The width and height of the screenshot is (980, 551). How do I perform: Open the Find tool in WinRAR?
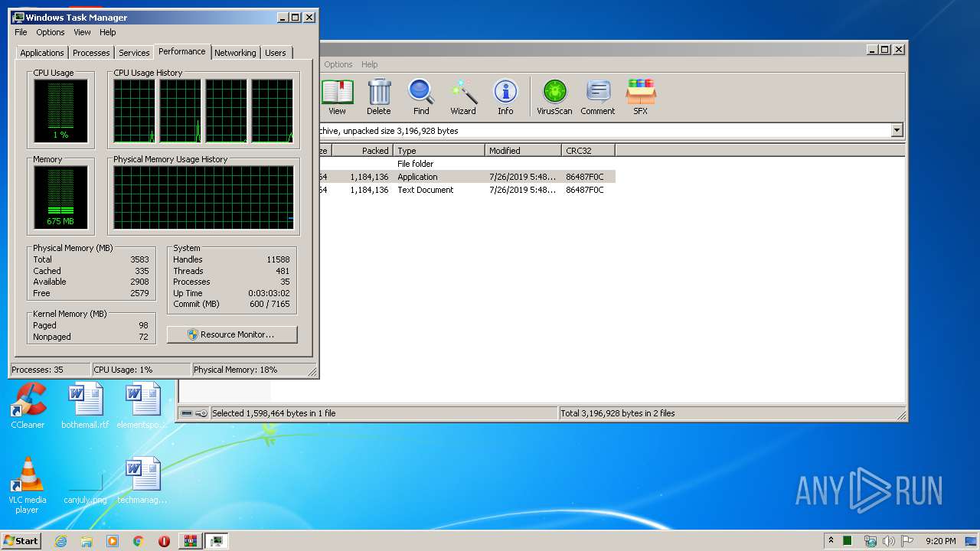tap(421, 97)
